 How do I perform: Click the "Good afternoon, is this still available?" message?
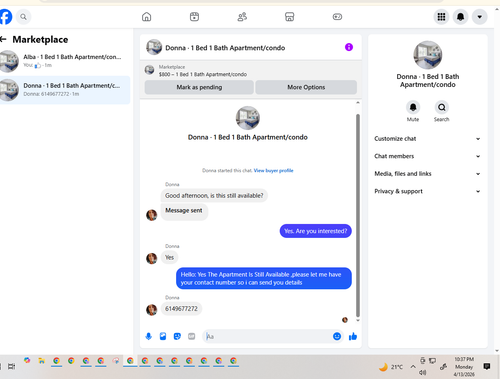[214, 196]
